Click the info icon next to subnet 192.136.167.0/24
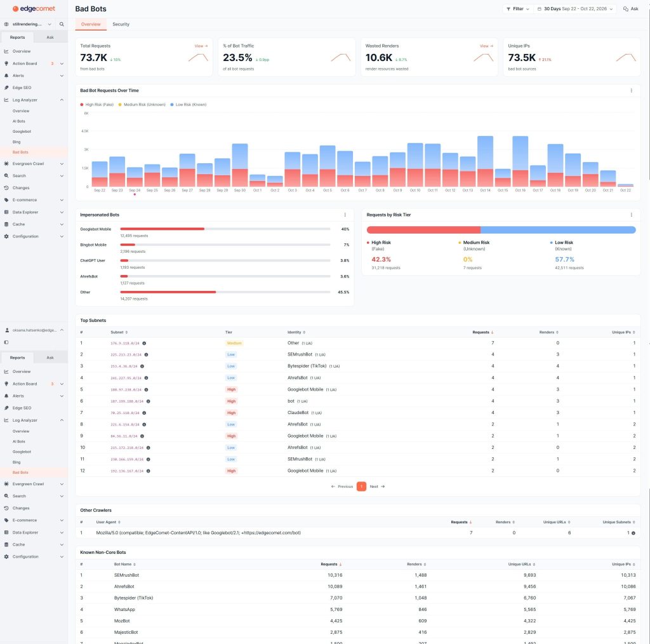 coord(149,471)
